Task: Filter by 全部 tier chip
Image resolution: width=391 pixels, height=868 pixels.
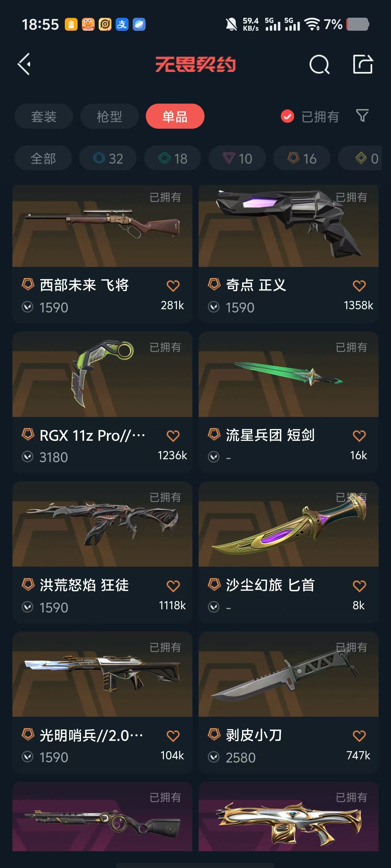Action: click(x=43, y=158)
